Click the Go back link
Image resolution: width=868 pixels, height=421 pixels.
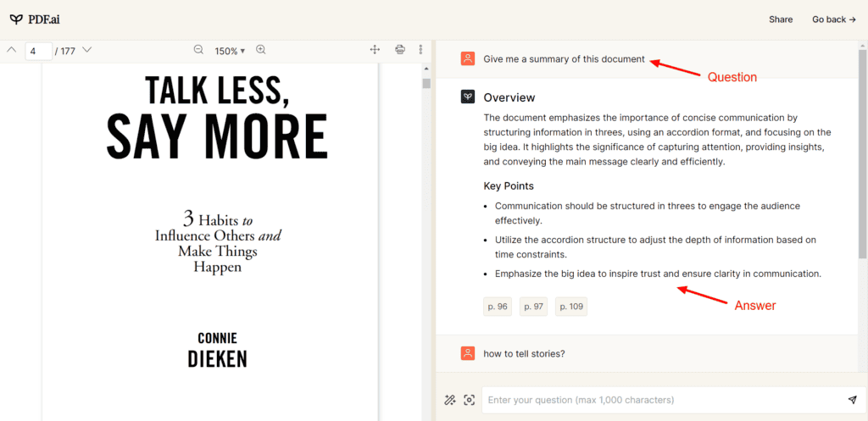point(833,19)
